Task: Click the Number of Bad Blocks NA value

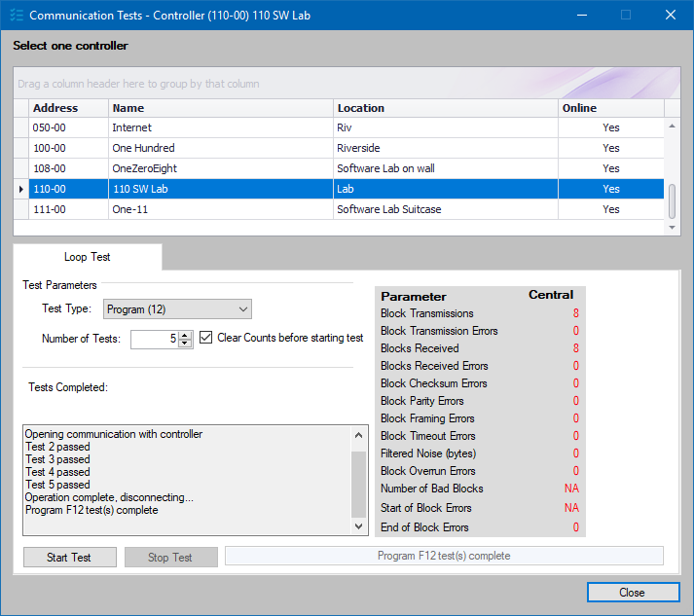Action: click(x=571, y=489)
